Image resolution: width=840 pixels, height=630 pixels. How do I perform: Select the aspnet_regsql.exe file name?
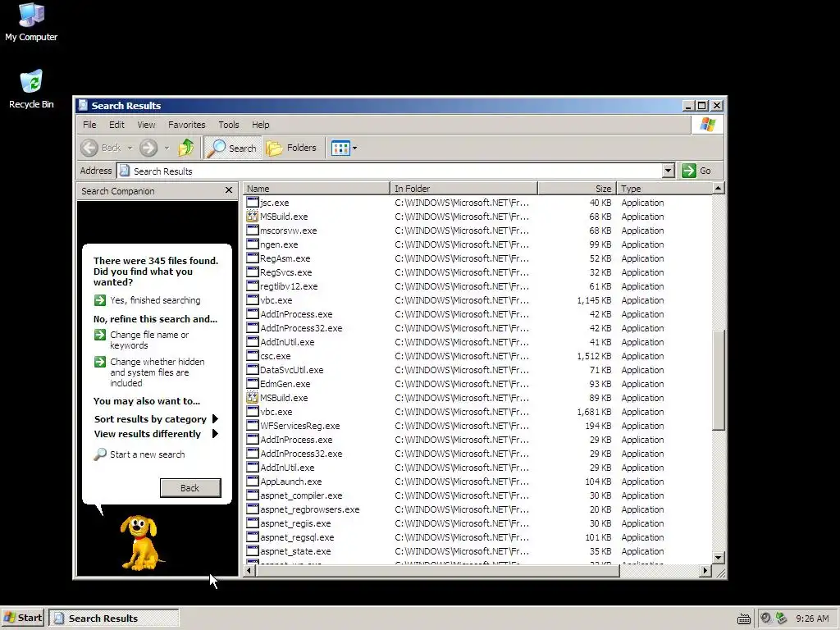[x=297, y=537]
